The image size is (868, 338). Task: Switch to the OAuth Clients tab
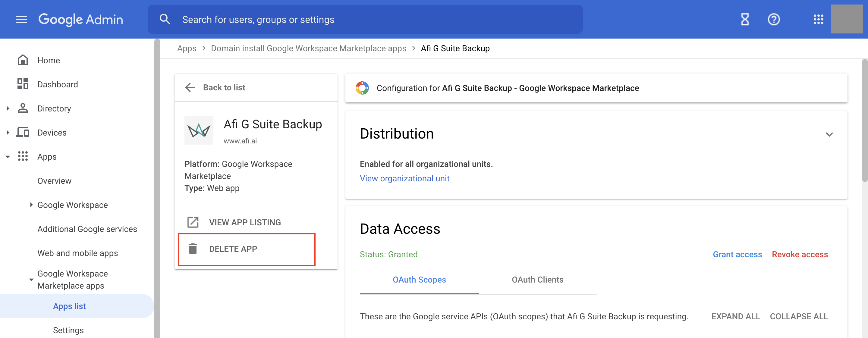[x=537, y=280]
